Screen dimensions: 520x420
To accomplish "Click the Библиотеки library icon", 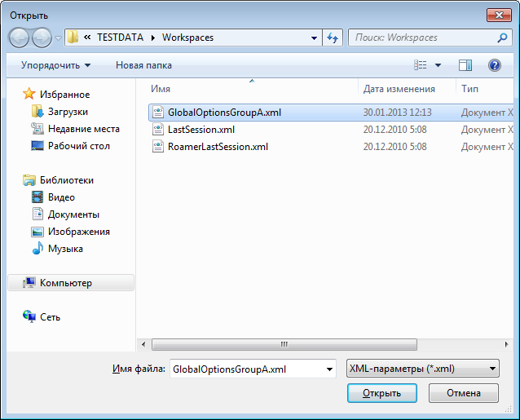I will coord(29,180).
